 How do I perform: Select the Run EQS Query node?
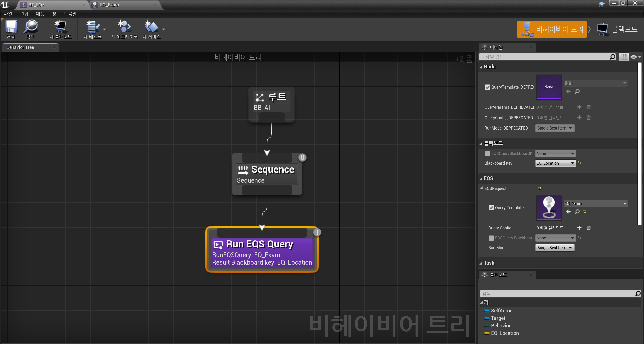click(x=262, y=251)
